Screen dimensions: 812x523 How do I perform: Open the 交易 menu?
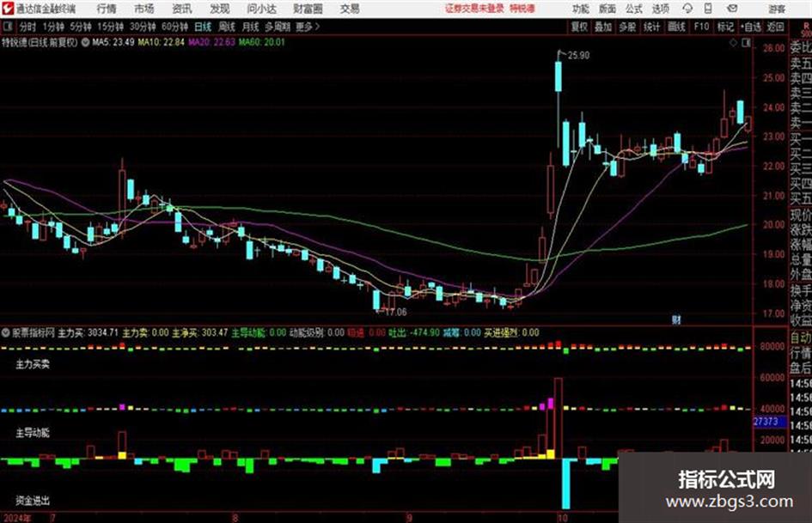tap(350, 9)
